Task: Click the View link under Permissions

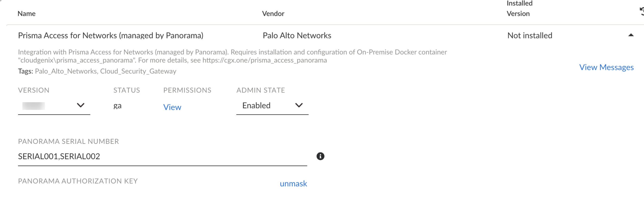Action: (x=172, y=107)
